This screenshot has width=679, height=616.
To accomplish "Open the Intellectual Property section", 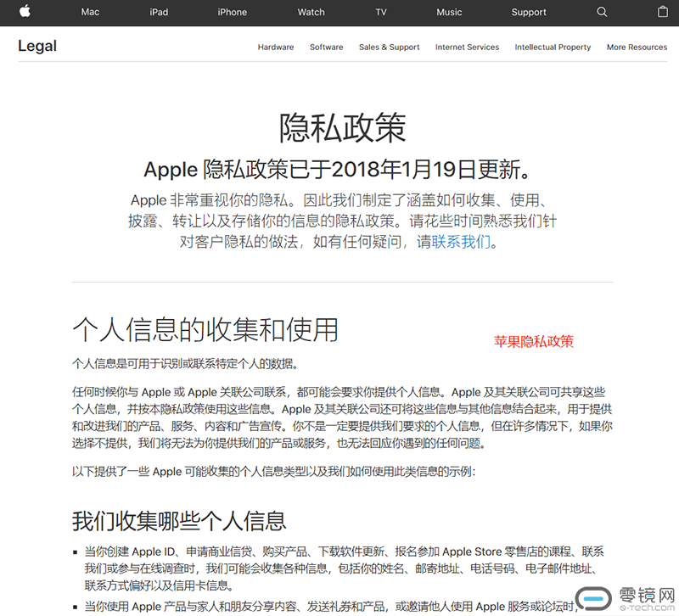I will tap(553, 48).
